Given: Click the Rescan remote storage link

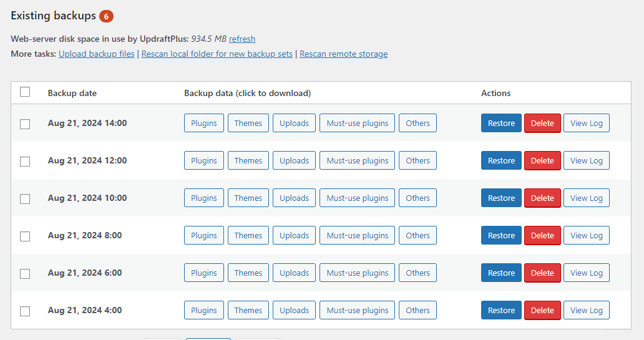Looking at the screenshot, I should (x=343, y=54).
